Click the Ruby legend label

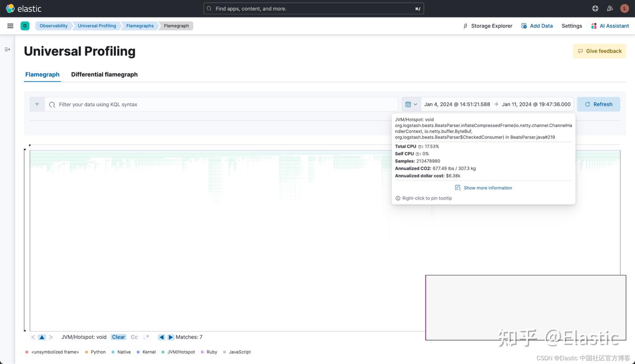[x=212, y=352]
